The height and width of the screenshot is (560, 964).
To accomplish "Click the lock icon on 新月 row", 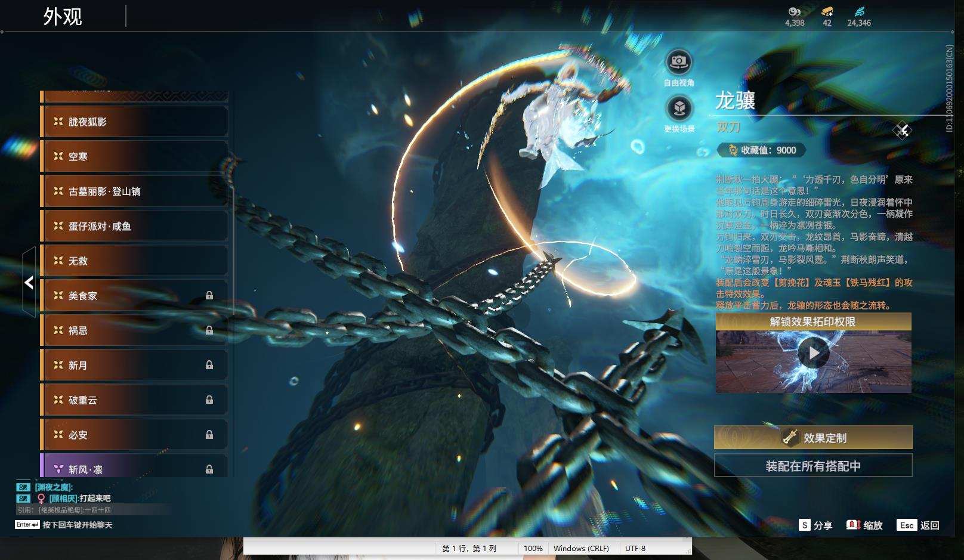I will (x=209, y=365).
